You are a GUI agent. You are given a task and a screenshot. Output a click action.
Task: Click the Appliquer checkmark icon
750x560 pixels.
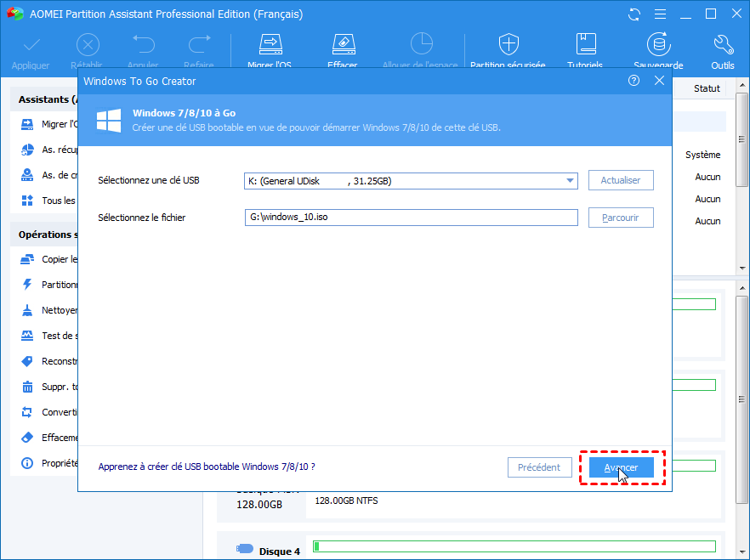[31, 45]
